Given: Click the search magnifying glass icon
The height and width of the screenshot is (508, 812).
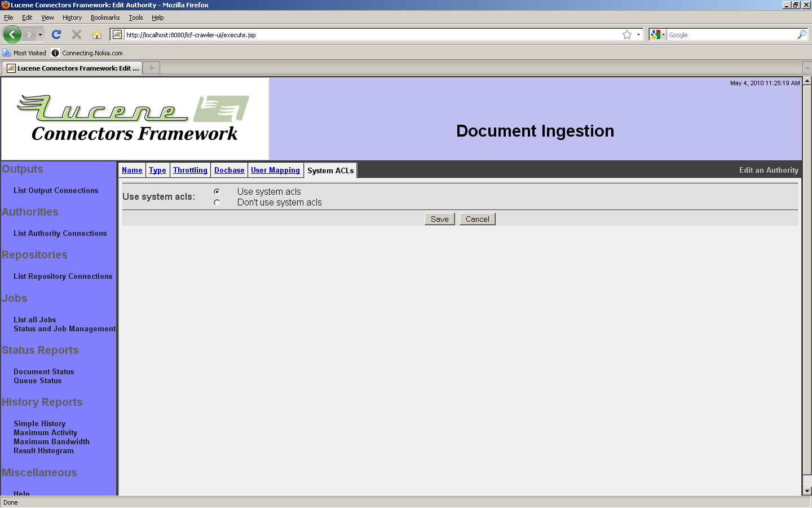Looking at the screenshot, I should tap(801, 34).
